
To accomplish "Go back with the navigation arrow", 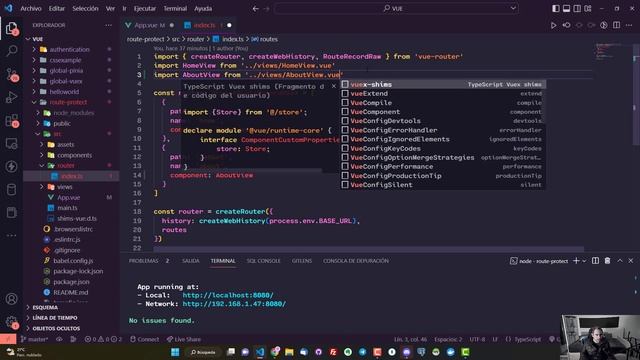I will point(256,9).
